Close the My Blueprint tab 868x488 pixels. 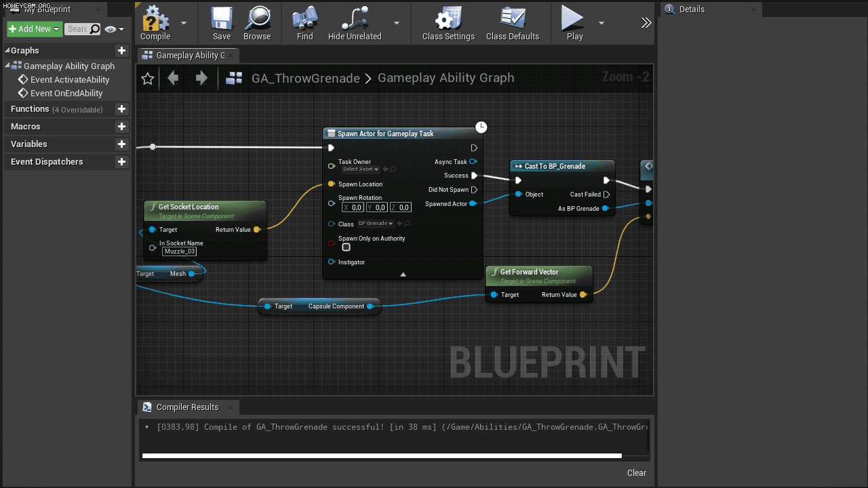(98, 10)
